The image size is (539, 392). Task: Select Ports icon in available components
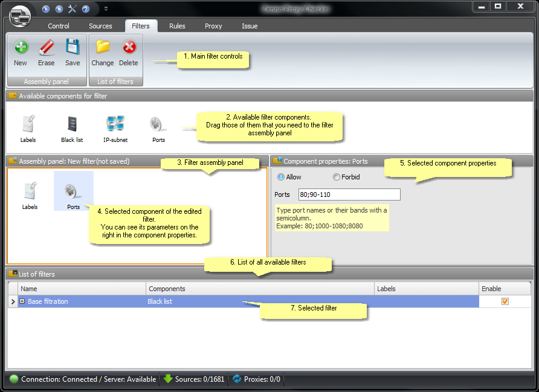(158, 125)
